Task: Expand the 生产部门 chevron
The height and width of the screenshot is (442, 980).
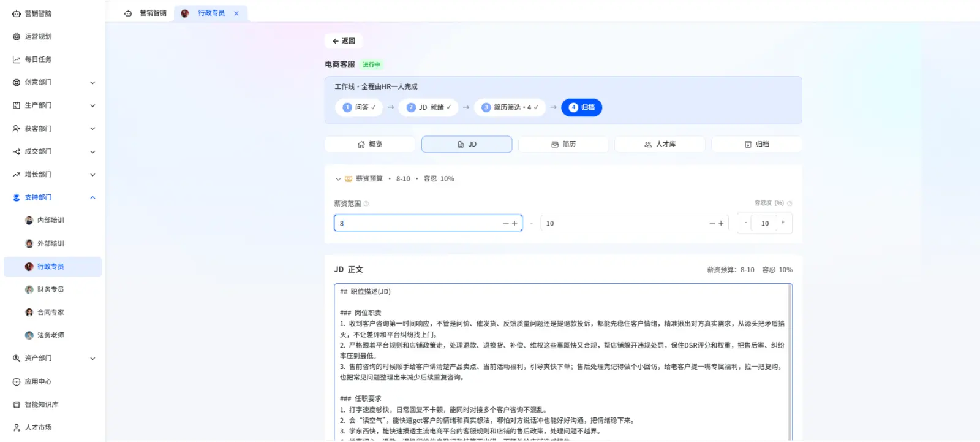Action: click(x=92, y=105)
